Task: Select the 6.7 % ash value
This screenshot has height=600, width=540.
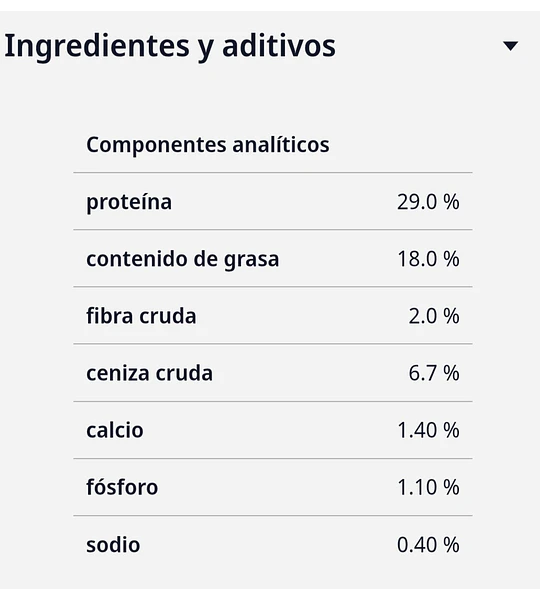Action: (434, 373)
